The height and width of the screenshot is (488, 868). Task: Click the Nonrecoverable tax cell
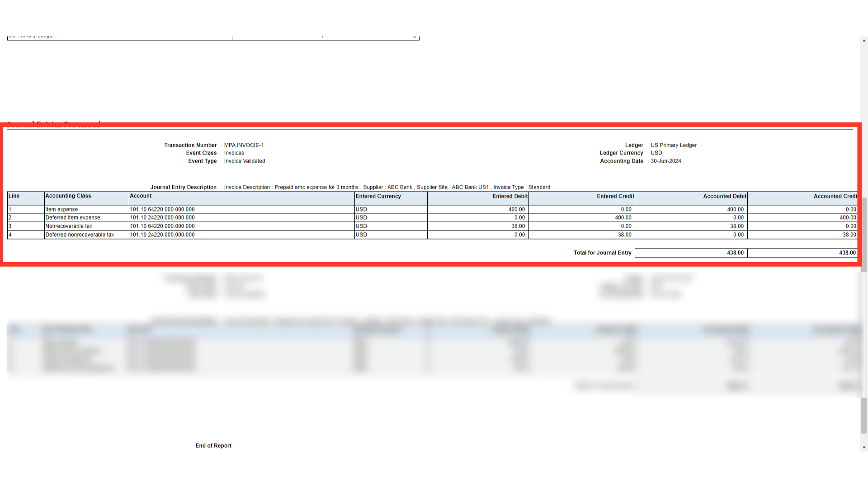coord(86,226)
